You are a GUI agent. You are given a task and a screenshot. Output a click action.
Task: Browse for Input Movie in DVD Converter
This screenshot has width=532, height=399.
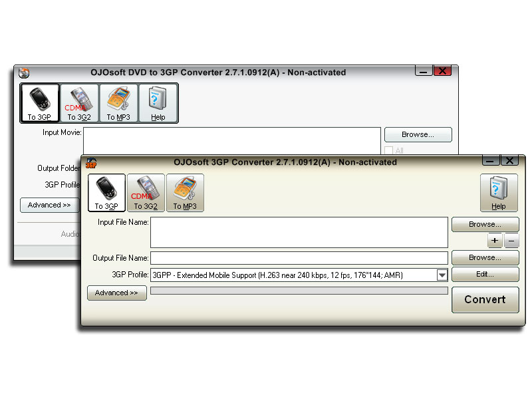[418, 134]
